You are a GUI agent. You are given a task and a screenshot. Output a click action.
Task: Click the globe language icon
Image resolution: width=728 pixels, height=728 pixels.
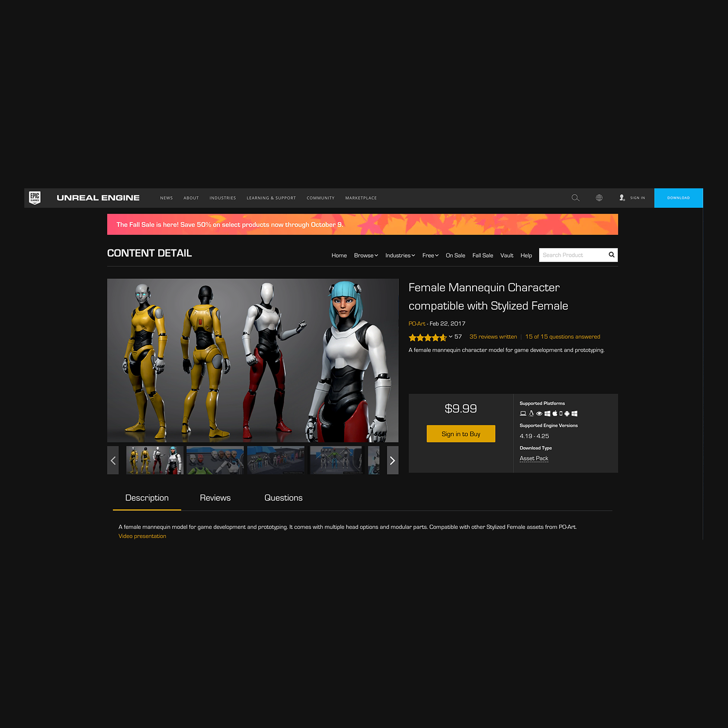click(x=599, y=198)
